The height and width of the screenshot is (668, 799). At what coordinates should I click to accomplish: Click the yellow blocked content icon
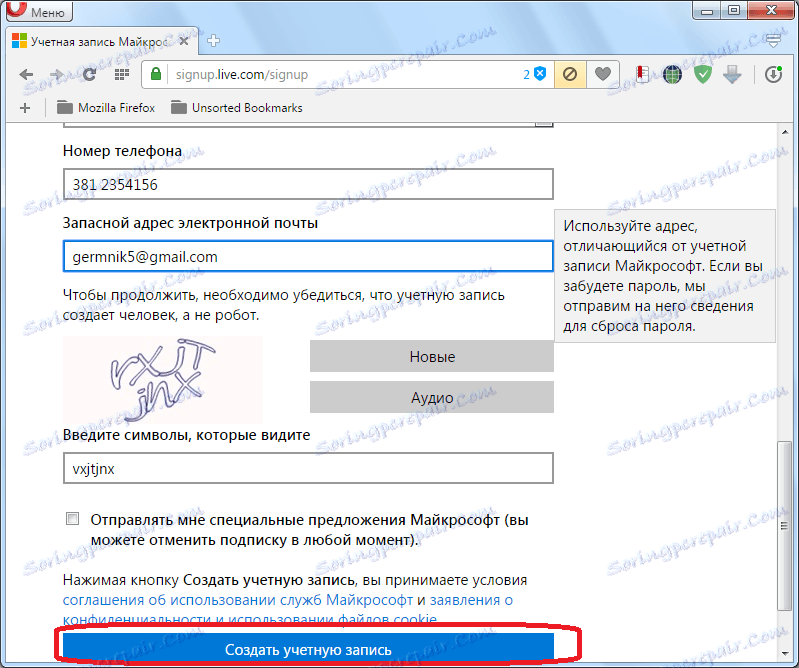pyautogui.click(x=570, y=74)
